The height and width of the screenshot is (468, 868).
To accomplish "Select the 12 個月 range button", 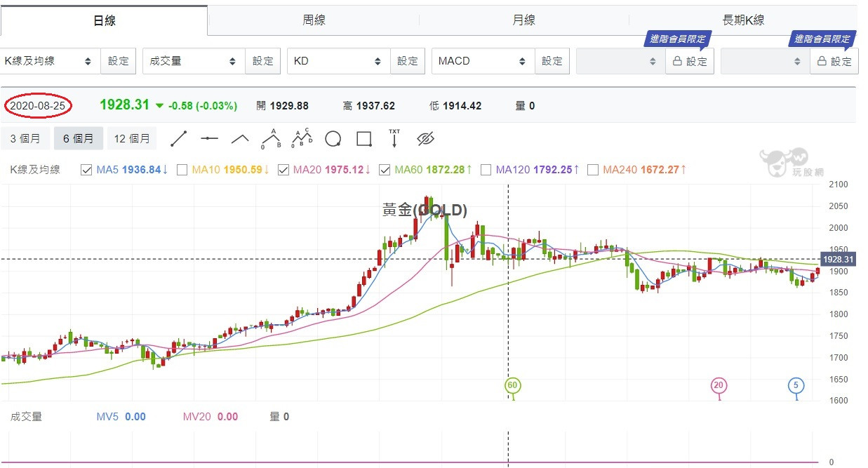I will (132, 139).
